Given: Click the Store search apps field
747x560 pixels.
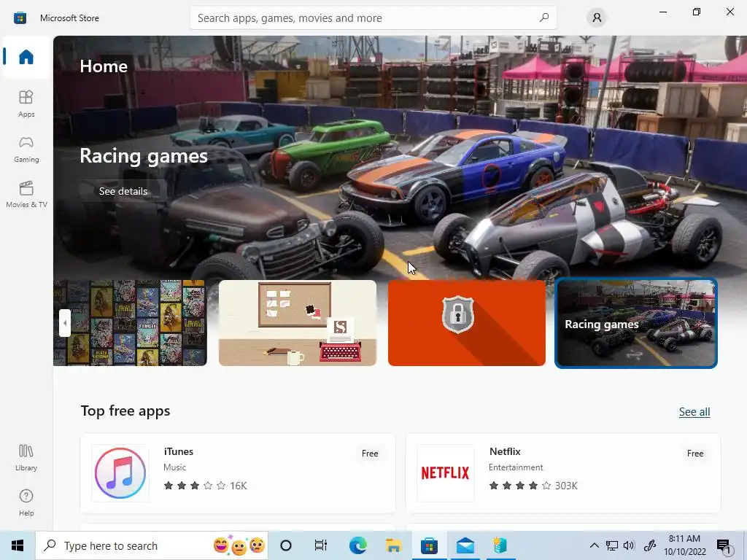Looking at the screenshot, I should click(x=373, y=18).
